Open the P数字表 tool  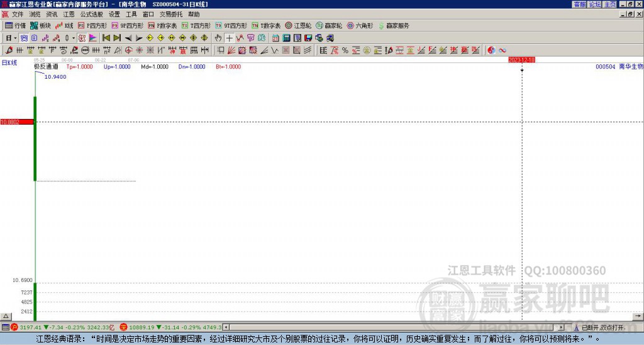pyautogui.click(x=163, y=25)
